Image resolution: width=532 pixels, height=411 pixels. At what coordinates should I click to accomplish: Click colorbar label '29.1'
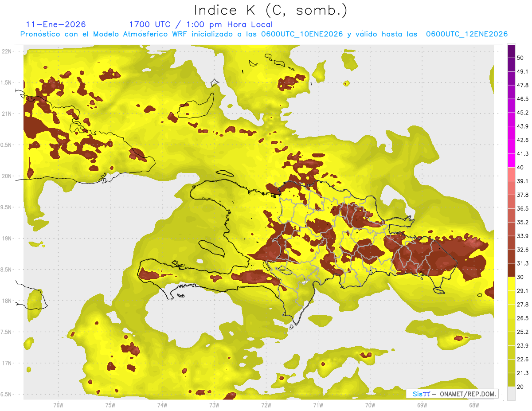click(x=523, y=291)
